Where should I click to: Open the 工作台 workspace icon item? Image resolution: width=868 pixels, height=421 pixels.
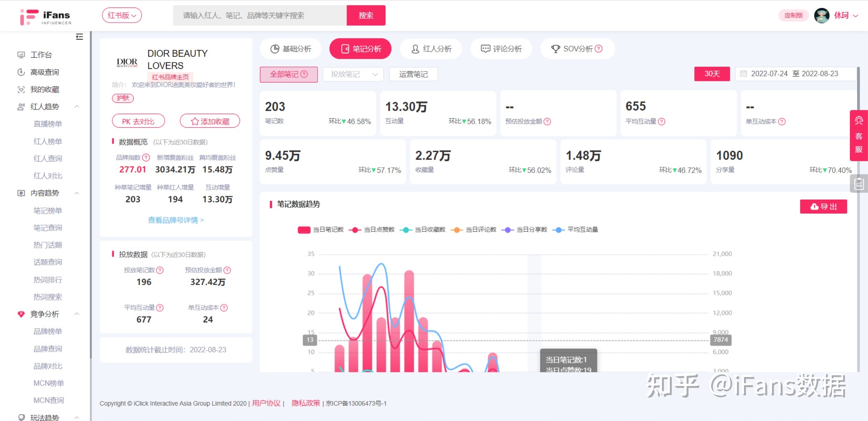pos(21,55)
